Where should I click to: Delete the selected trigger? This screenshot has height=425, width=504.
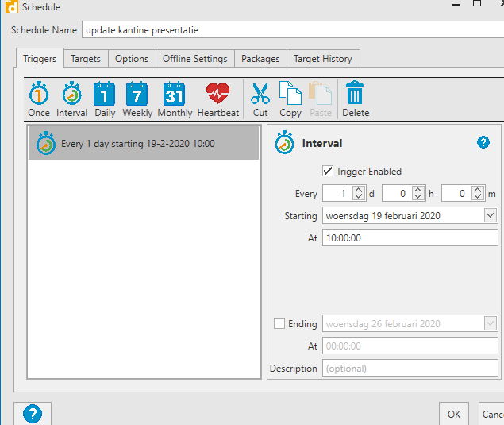[356, 99]
